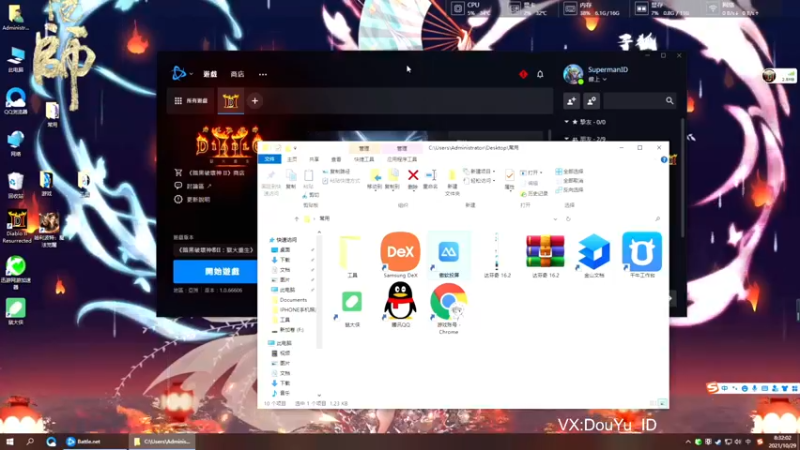Viewport: 800px width, 450px height.
Task: Click the Cut scissors item in the ribbon
Action: pos(311,195)
